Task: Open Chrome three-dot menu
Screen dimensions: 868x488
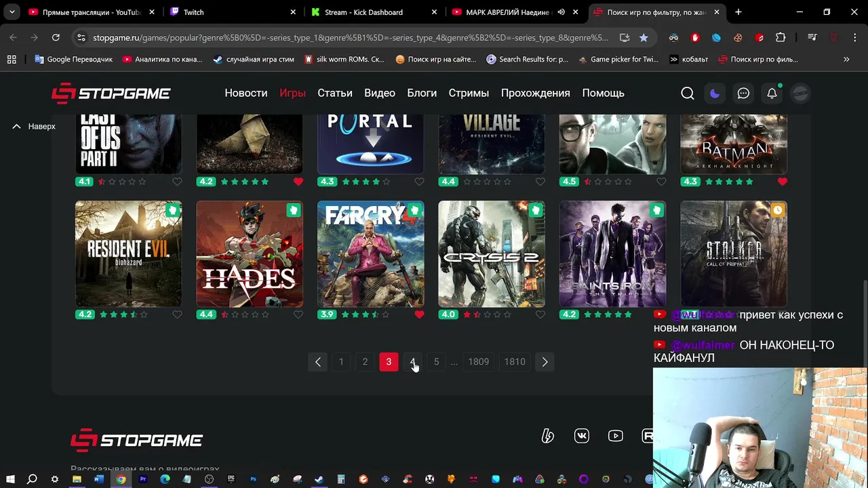Action: (x=854, y=38)
